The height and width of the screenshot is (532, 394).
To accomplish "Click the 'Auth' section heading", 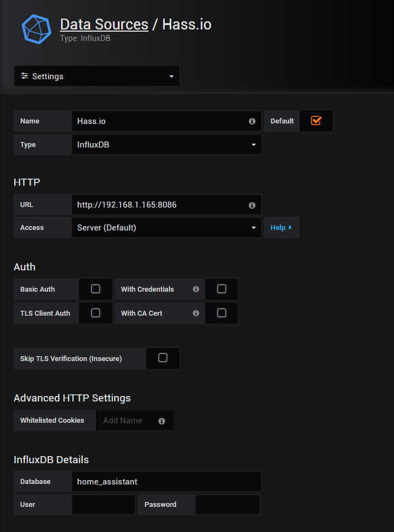I will click(25, 267).
